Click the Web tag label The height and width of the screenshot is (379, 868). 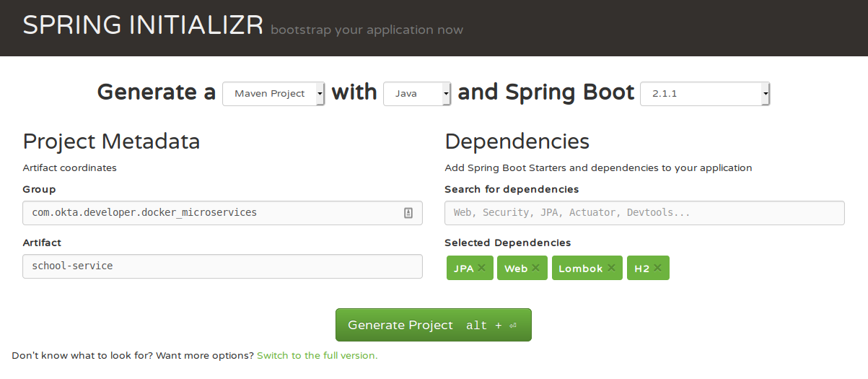click(515, 269)
